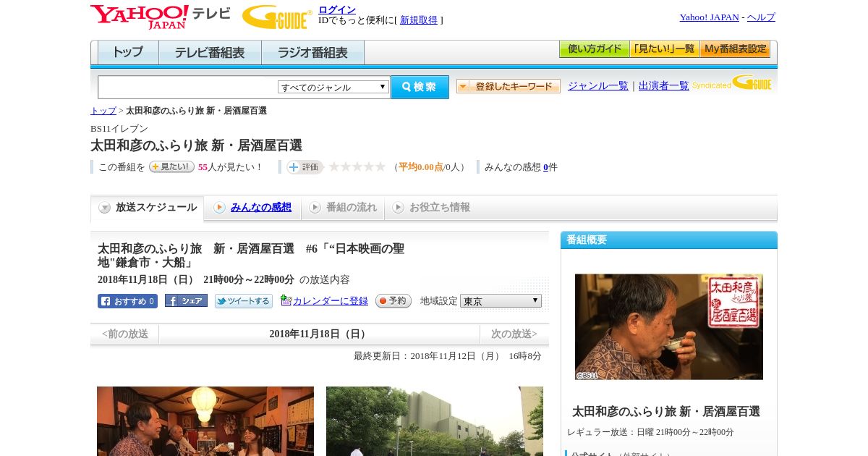Click the トップ breadcrumb link
Screen dimensions: 868x456
pos(103,111)
